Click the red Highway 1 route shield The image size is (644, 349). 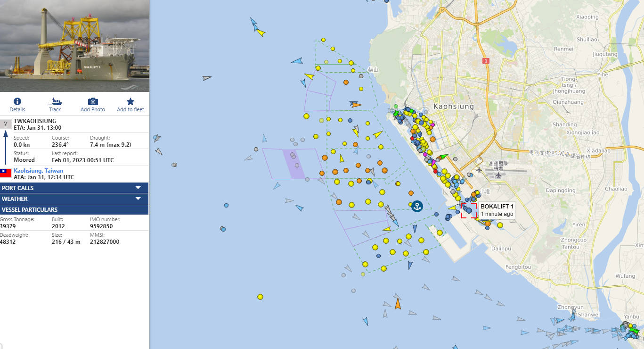click(486, 61)
